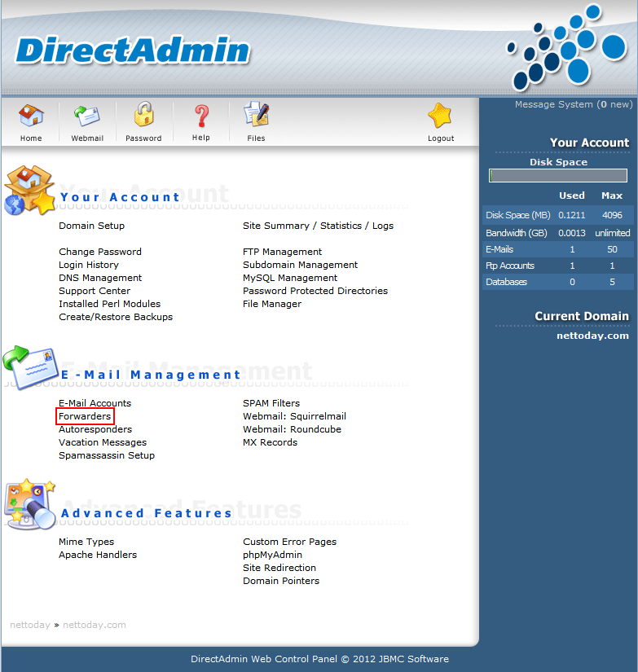This screenshot has height=672, width=638.
Task: Click the unlimited bandwidth value
Action: point(612,233)
